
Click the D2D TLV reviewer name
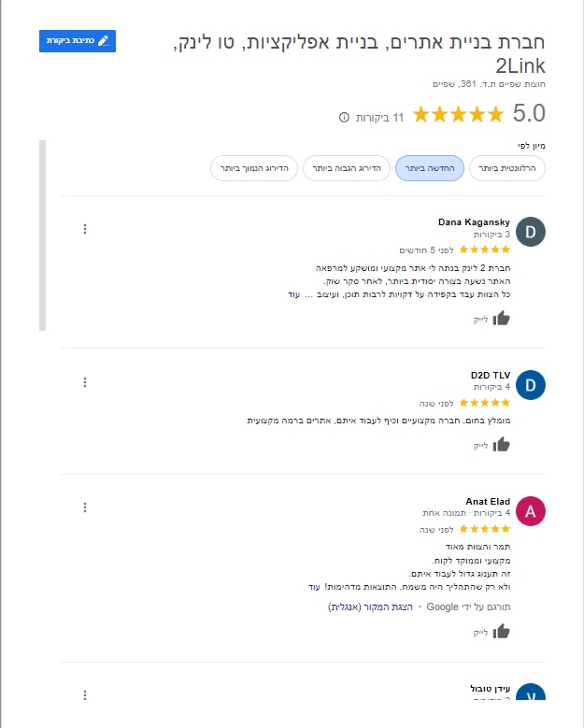tap(491, 375)
